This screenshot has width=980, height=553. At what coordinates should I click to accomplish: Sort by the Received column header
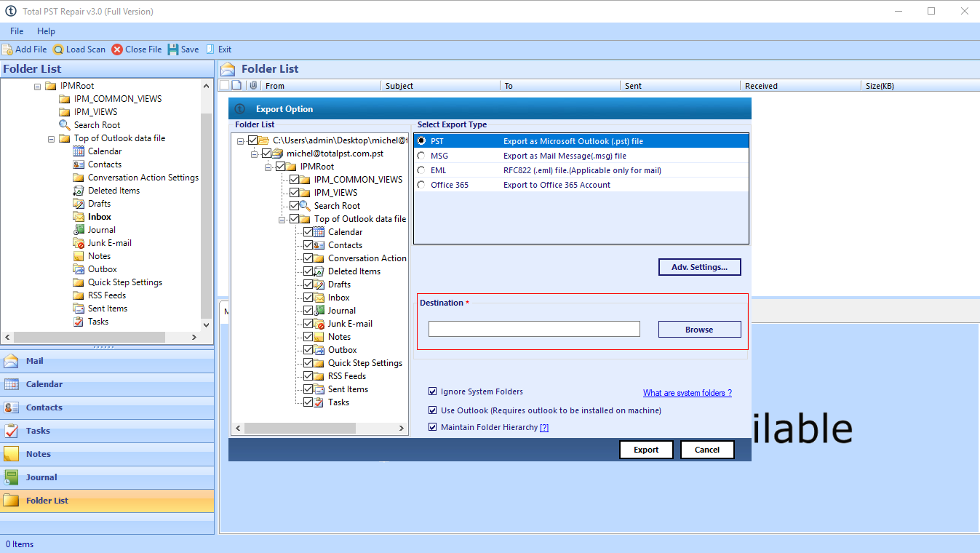click(x=801, y=86)
